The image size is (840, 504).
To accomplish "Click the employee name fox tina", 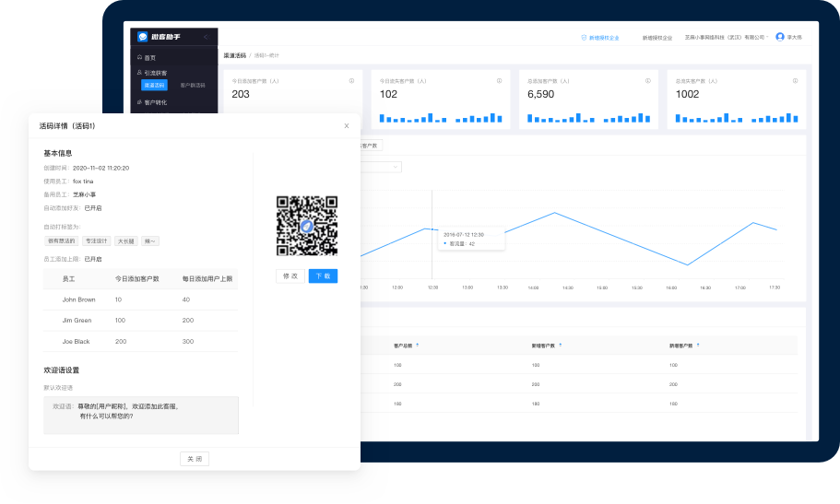I will coord(83,182).
